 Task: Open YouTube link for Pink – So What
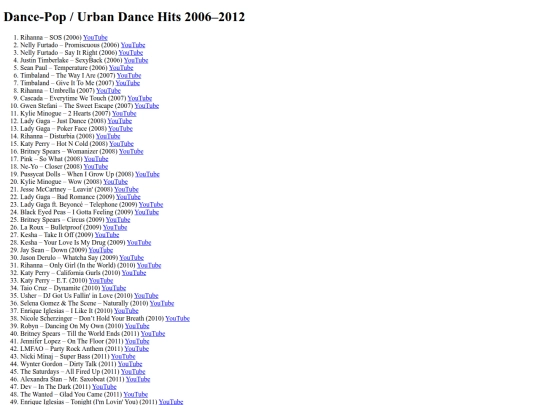96,159
